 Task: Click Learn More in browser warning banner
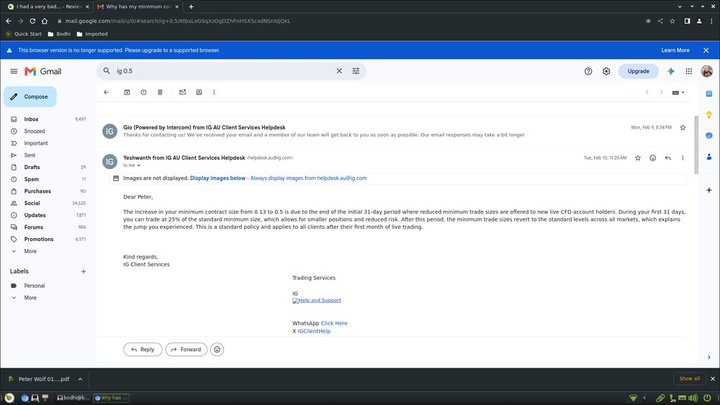(675, 51)
